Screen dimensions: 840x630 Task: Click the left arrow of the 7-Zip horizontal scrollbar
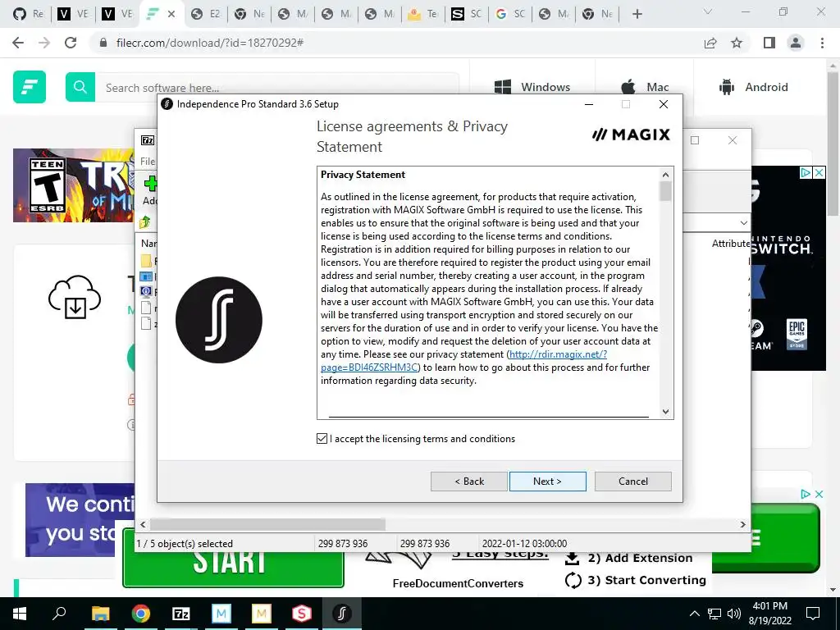(143, 524)
